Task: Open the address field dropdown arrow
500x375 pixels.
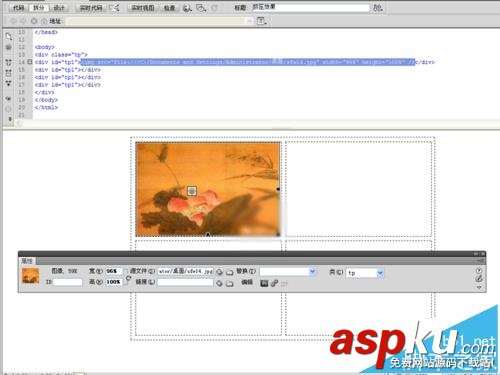Action: (x=250, y=21)
